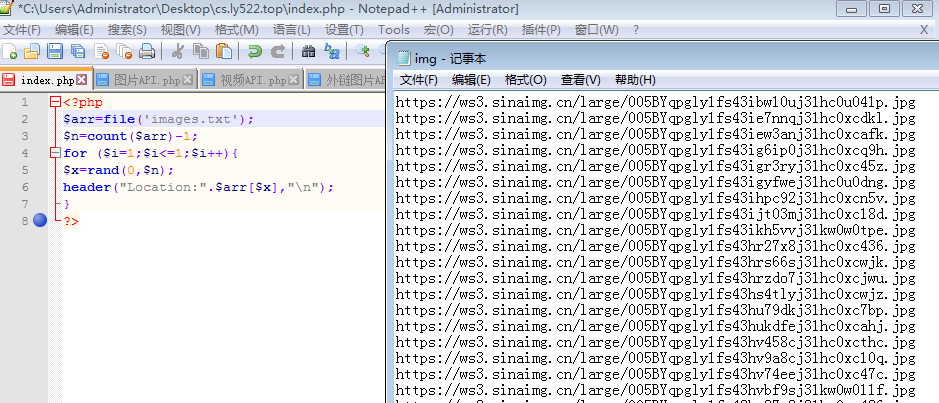The height and width of the screenshot is (403, 939).
Task: Open Find with the binoculars icon
Action: point(309,52)
